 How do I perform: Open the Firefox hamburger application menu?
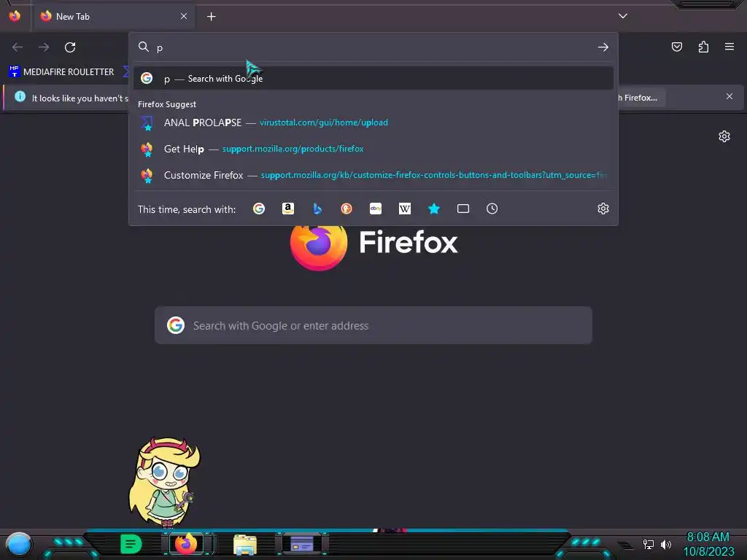(729, 47)
